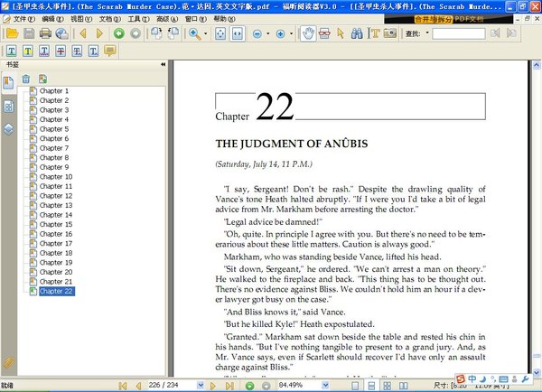Viewport: 542px width, 392px height.
Task: Click the zoom out minus button
Action: click(x=257, y=33)
